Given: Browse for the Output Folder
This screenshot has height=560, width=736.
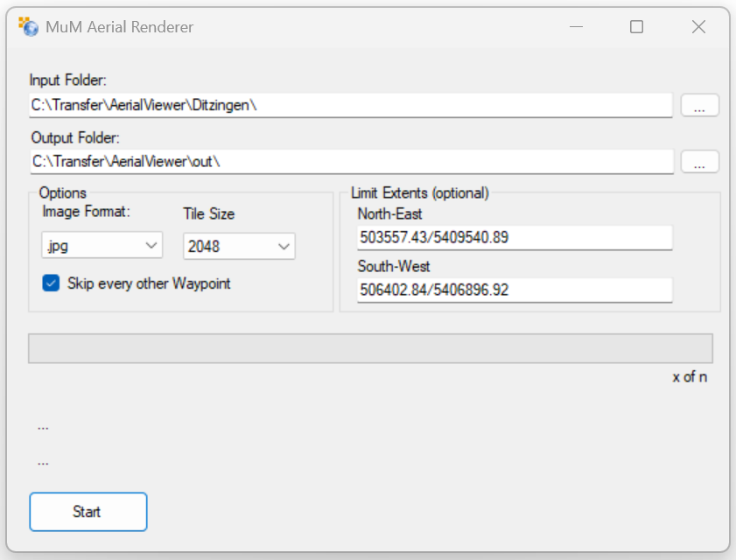Looking at the screenshot, I should [x=699, y=162].
